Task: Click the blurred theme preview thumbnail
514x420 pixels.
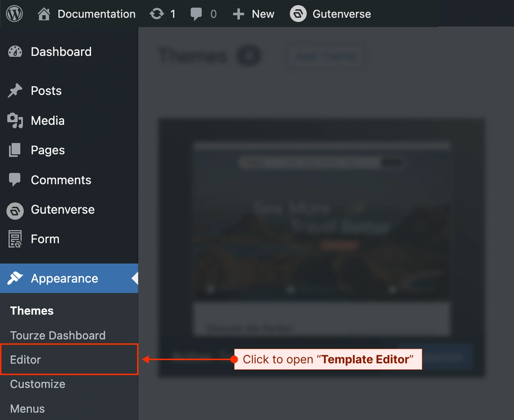Action: click(321, 221)
